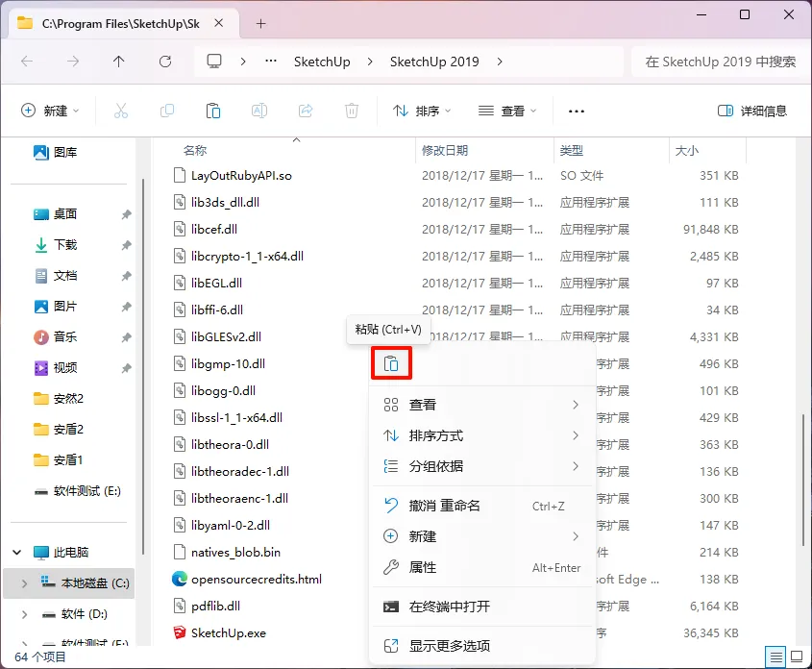Image resolution: width=812 pixels, height=669 pixels.
Task: Refresh the current folder
Action: tap(164, 62)
